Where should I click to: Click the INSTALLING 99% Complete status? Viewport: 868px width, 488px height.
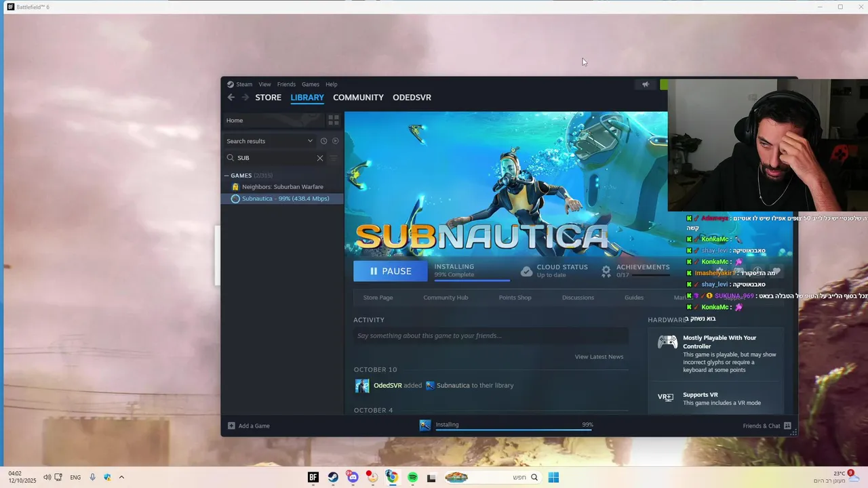[x=454, y=270]
